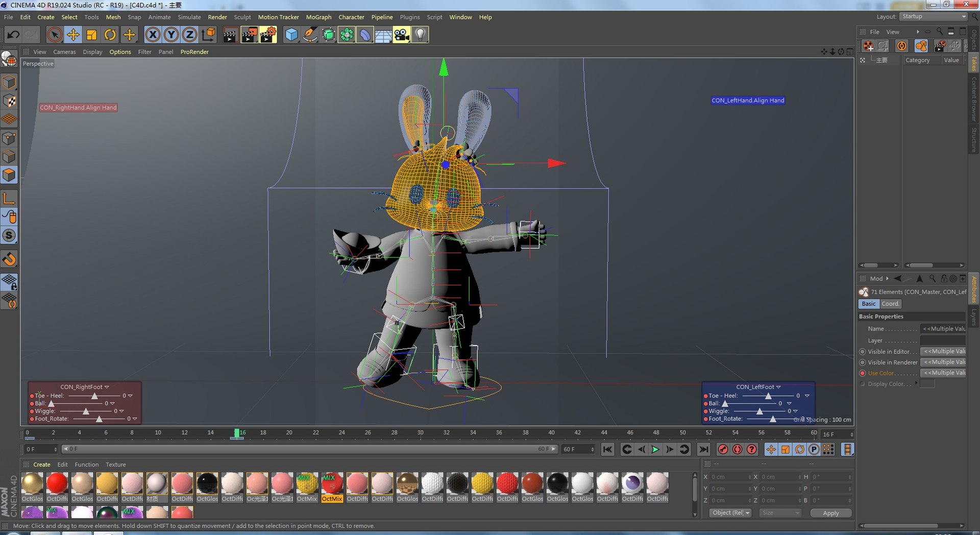Open the ProRender viewport menu

[x=194, y=52]
